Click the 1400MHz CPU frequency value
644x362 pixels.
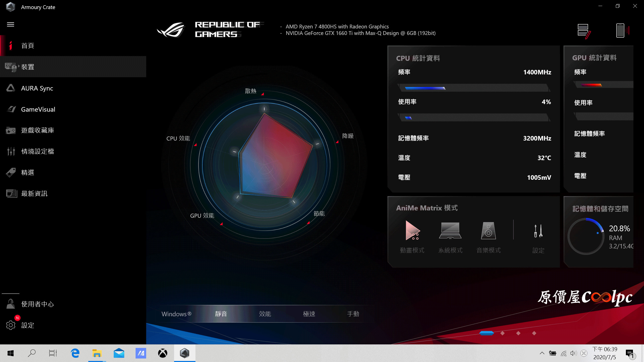click(537, 72)
